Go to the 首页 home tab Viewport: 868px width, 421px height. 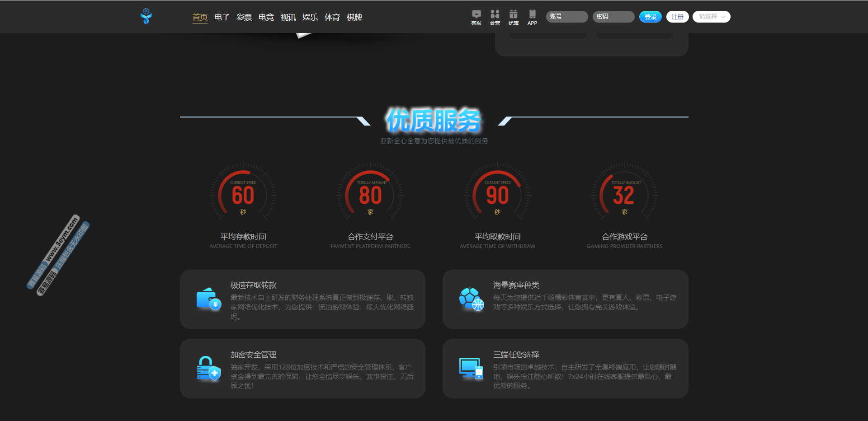click(x=200, y=17)
